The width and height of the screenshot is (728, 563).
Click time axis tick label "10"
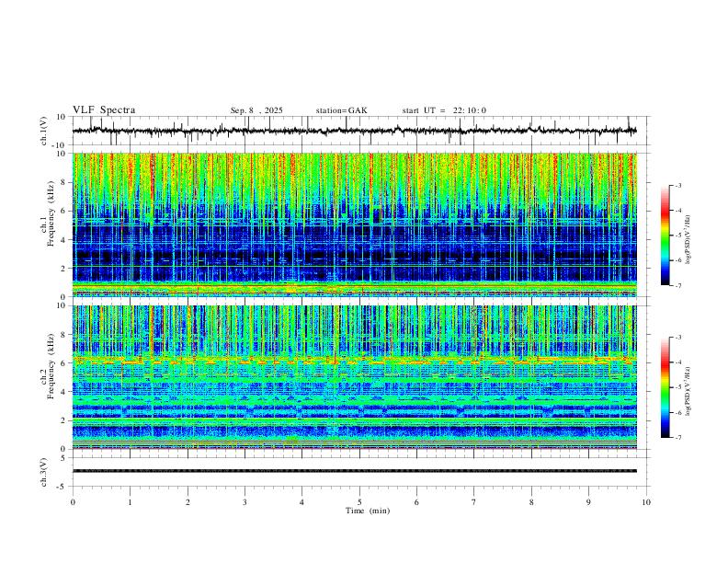click(x=646, y=502)
